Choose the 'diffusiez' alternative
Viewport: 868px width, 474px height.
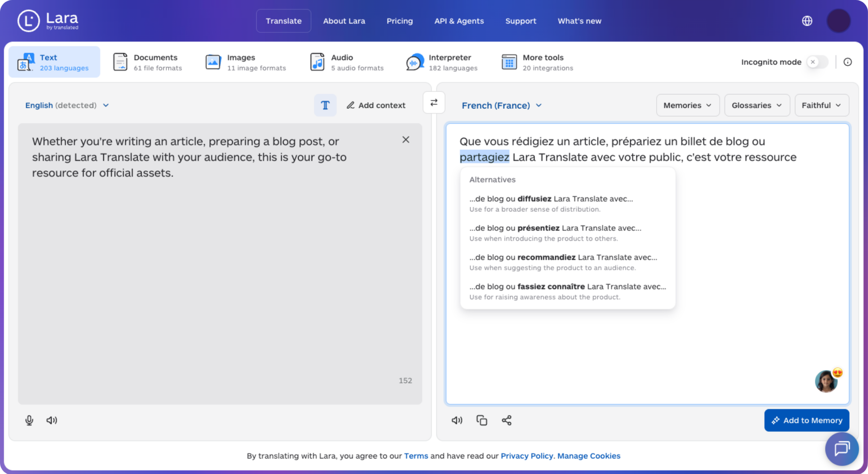coord(568,203)
